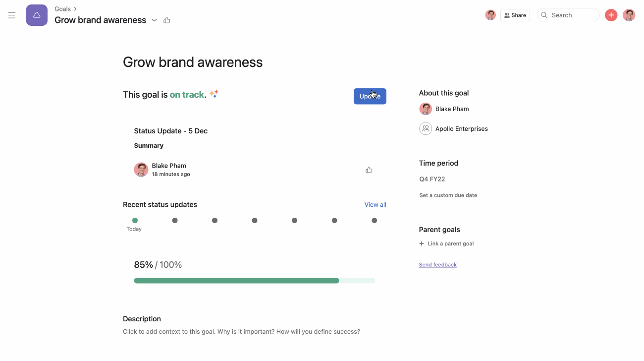This screenshot has width=644, height=361.
Task: Click the 85% progress bar
Action: tap(254, 280)
